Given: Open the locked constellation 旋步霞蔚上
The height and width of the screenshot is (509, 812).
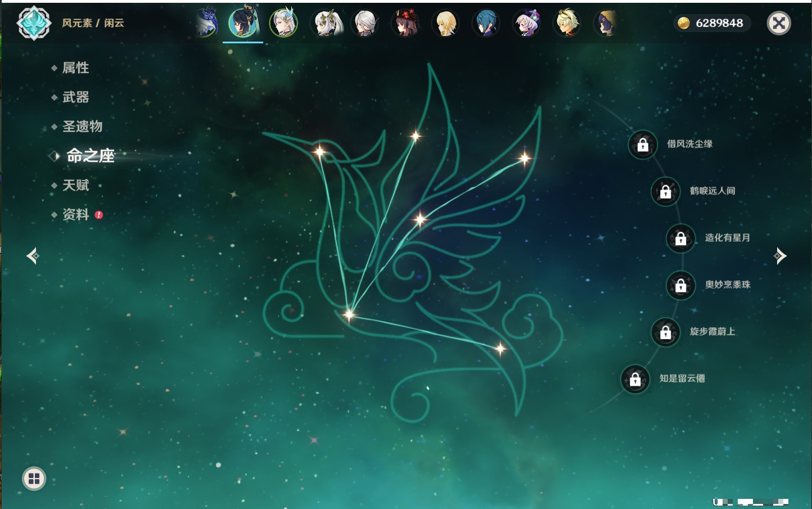Looking at the screenshot, I should (665, 332).
